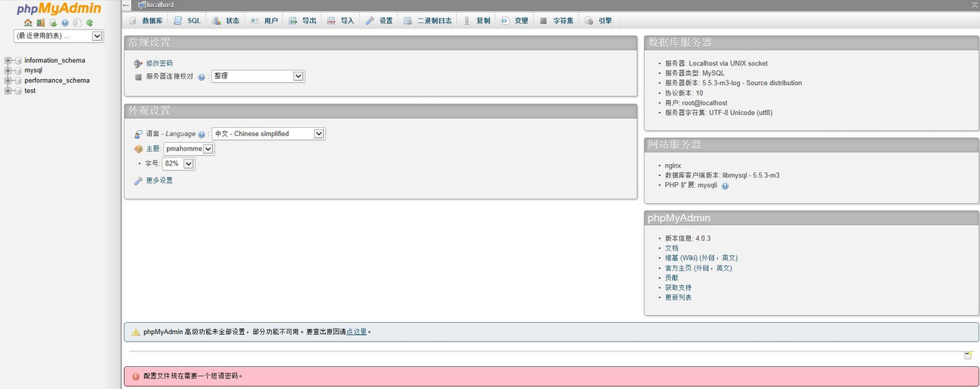980x389 pixels.
Task: Click help icon beside PHP 扩展 mysqli
Action: 725,186
